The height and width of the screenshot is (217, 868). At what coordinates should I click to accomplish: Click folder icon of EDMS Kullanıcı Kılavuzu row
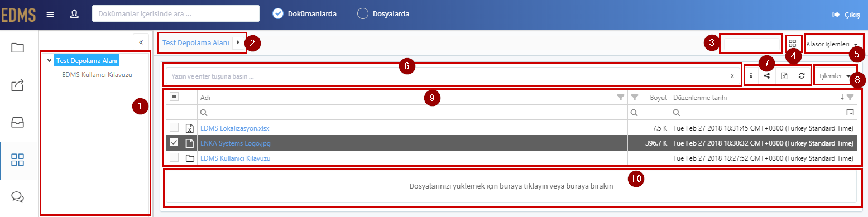click(x=190, y=158)
